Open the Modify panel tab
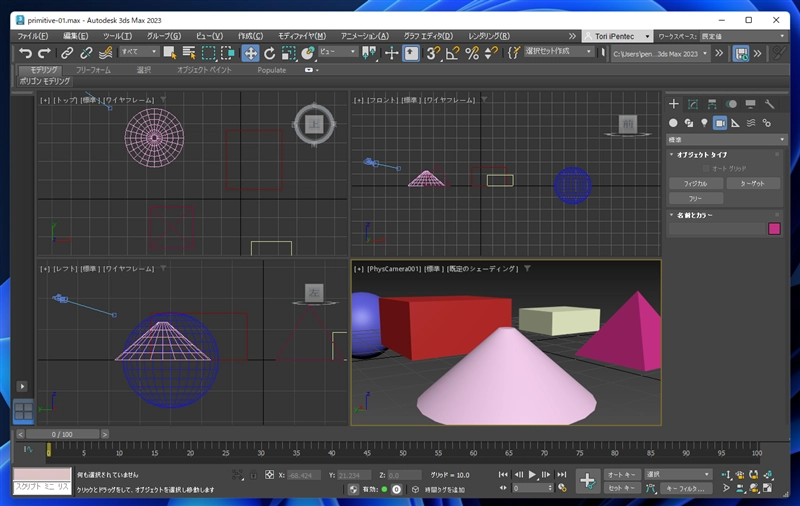This screenshot has height=506, width=800. point(692,104)
